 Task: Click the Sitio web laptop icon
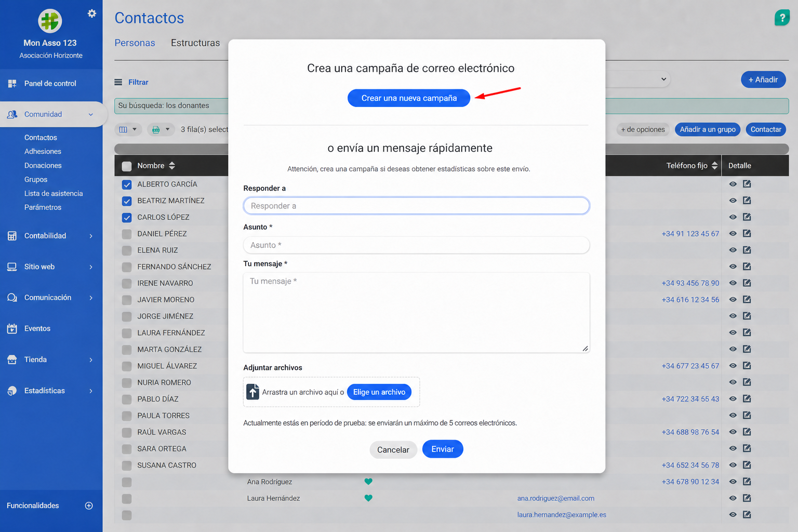[x=12, y=267]
